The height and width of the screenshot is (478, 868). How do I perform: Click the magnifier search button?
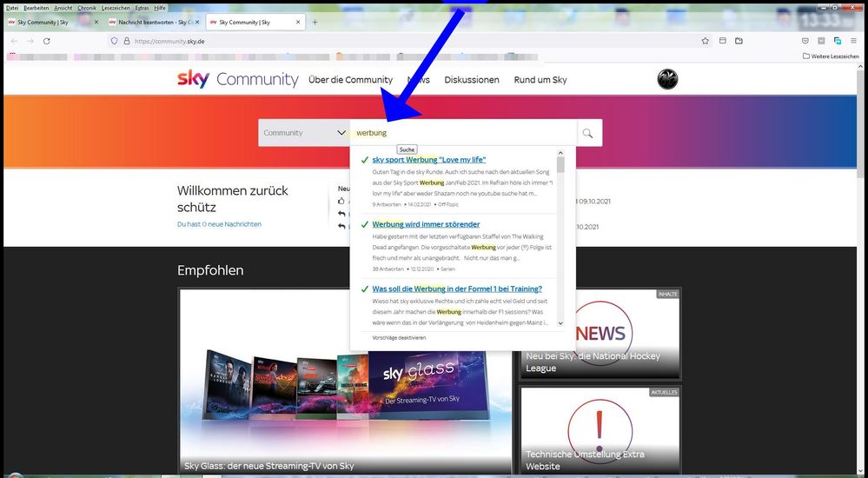click(x=588, y=133)
